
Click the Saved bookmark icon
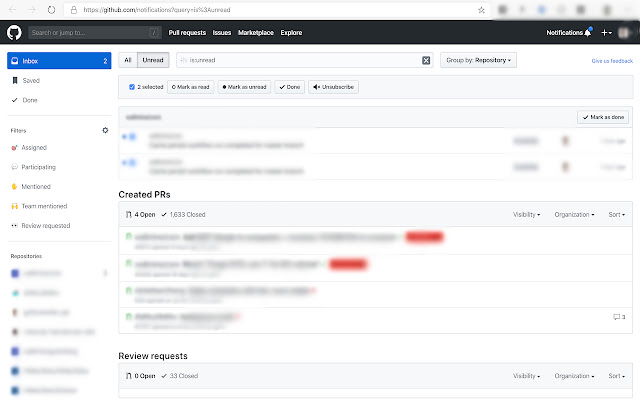coord(15,80)
